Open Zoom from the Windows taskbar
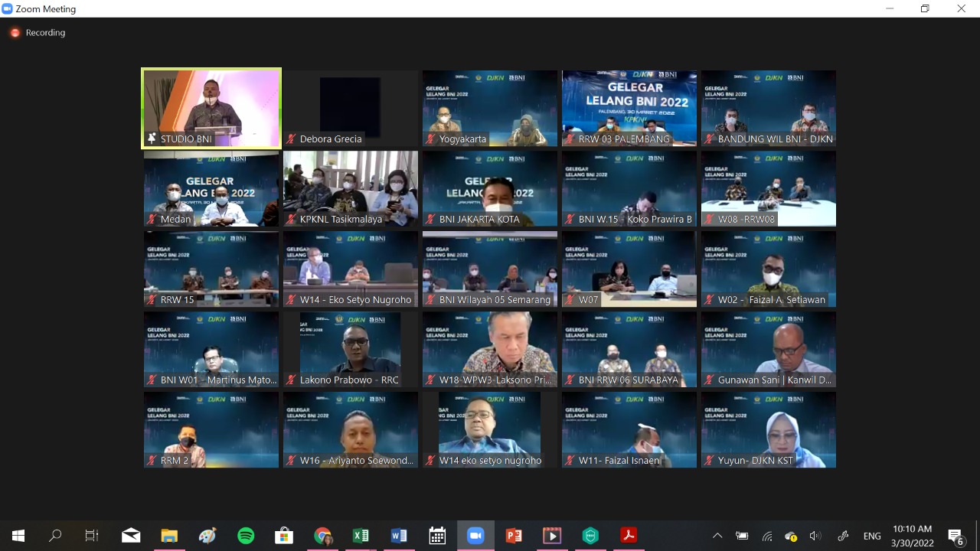 click(x=475, y=536)
